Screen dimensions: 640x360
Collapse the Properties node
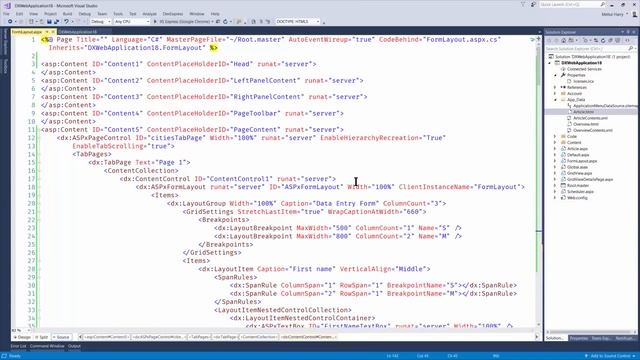(x=555, y=75)
